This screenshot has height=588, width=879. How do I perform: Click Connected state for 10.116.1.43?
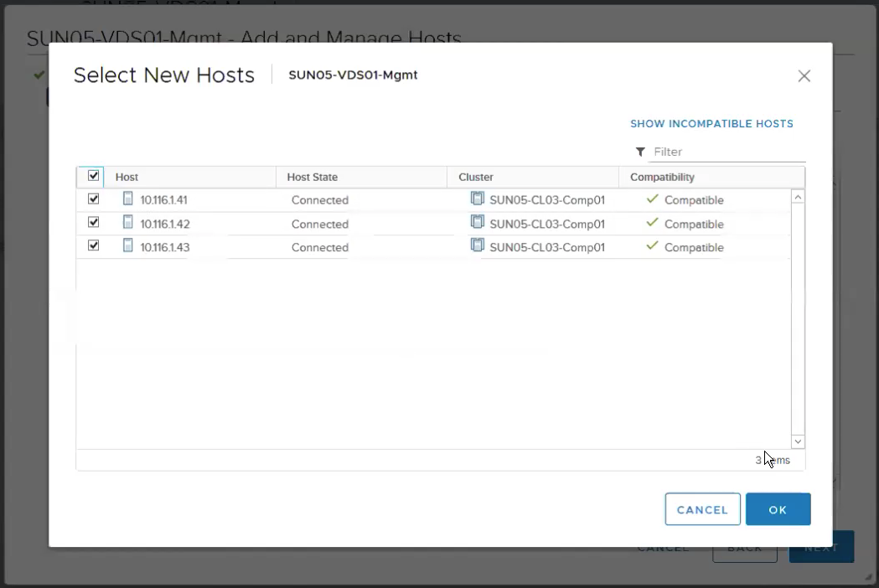click(x=319, y=248)
